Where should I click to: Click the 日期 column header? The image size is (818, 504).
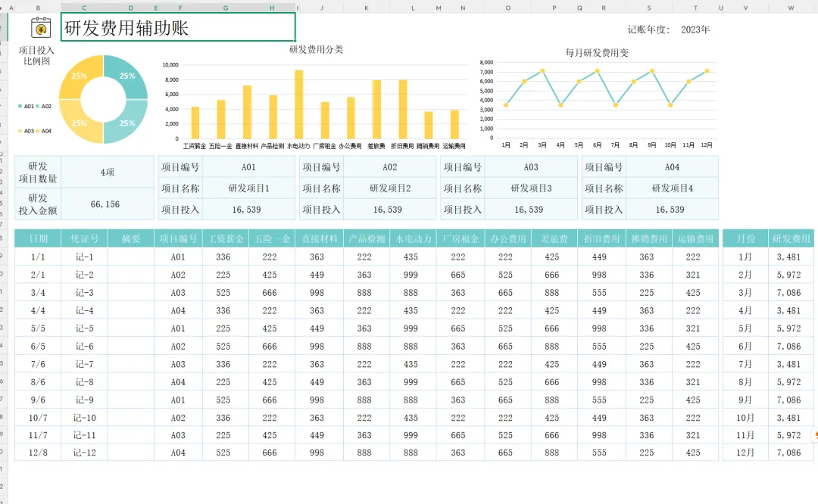(38, 238)
